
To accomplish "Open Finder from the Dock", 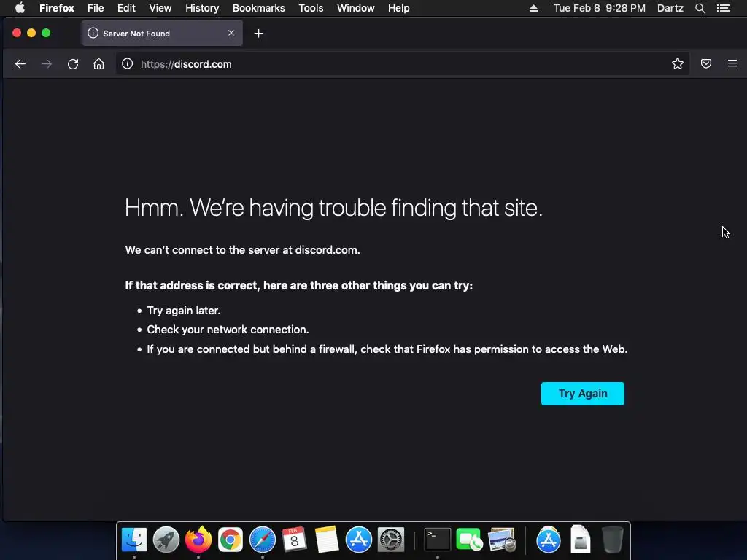I will (x=134, y=540).
